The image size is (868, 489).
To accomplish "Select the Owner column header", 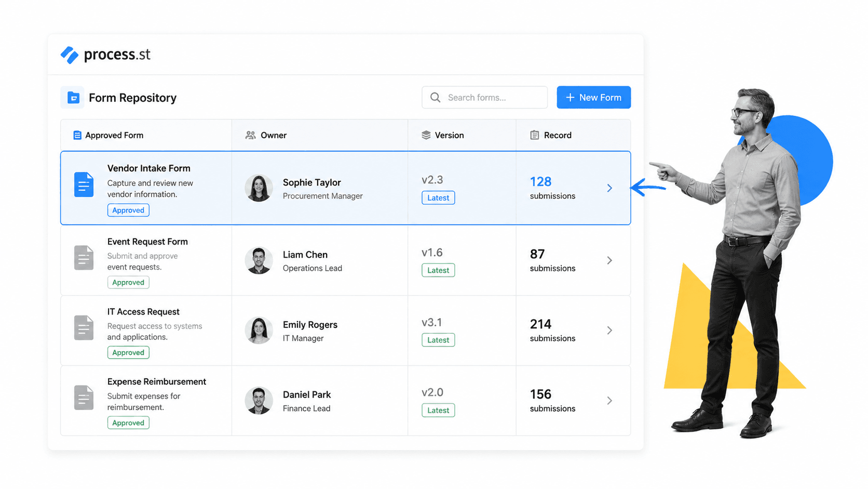I will tap(320, 135).
